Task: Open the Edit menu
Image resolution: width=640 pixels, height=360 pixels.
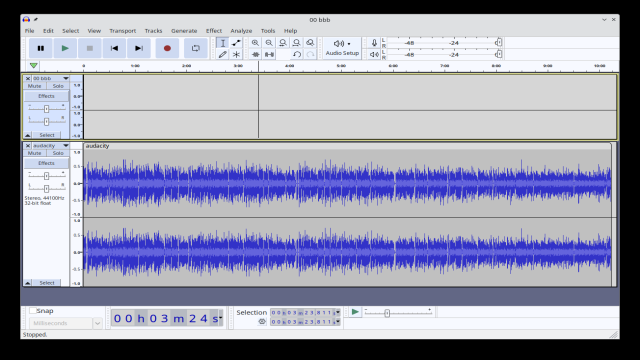Action: click(48, 31)
